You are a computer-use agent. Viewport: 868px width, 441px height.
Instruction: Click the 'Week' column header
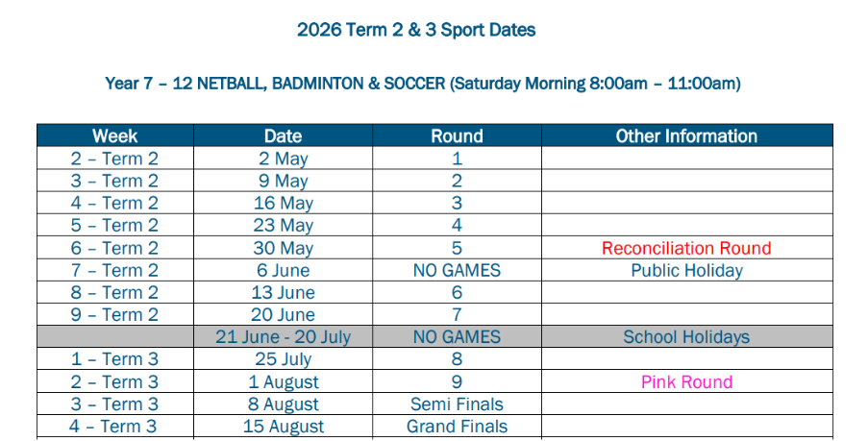pyautogui.click(x=115, y=136)
